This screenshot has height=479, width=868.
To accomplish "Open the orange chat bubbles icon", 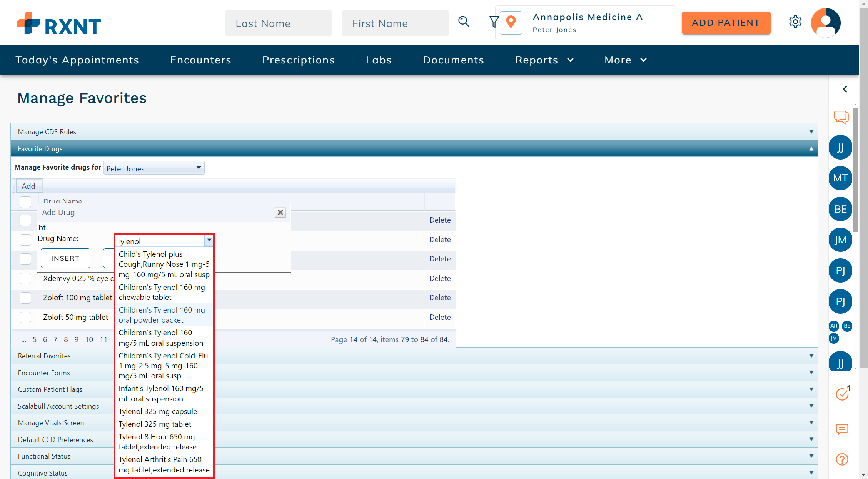I will coord(841,117).
